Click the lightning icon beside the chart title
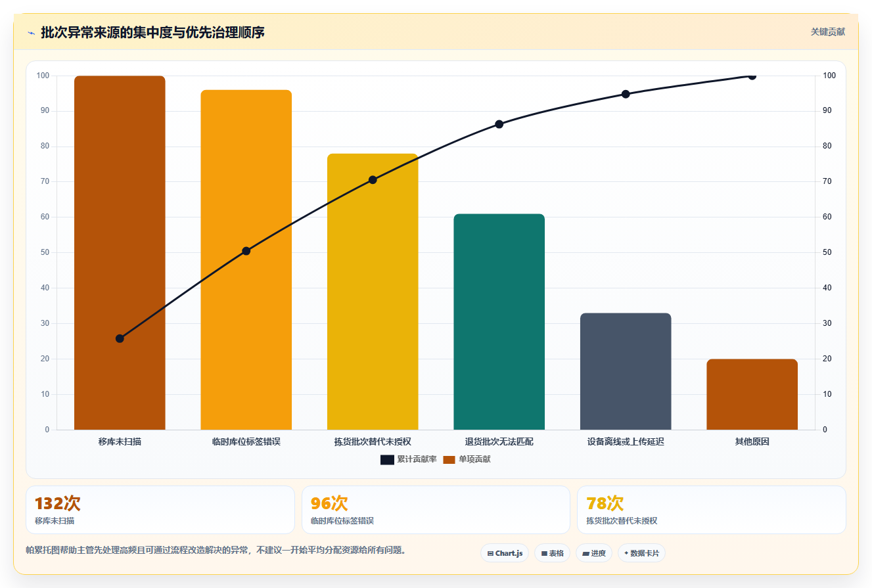The image size is (872, 588). [x=31, y=33]
